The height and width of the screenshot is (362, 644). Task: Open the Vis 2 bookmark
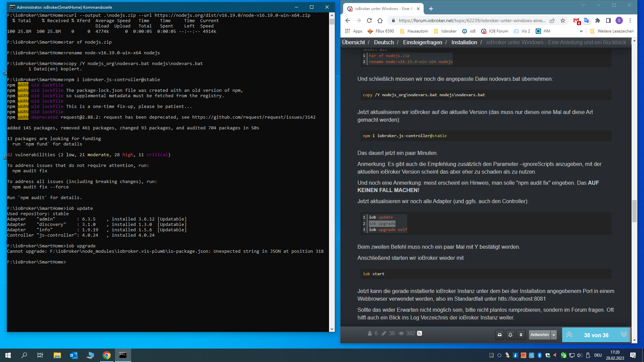tap(522, 31)
